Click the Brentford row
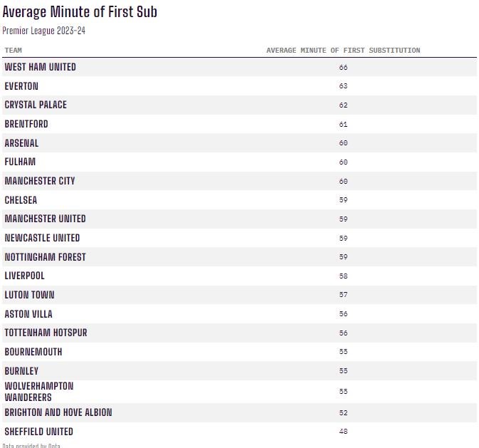 (x=26, y=124)
